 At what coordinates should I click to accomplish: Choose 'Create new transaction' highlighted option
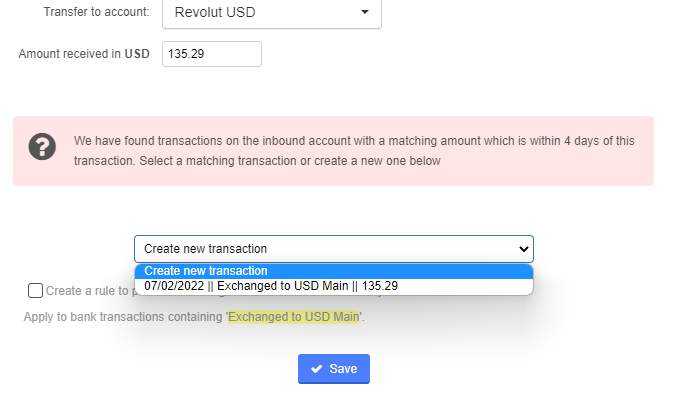334,271
